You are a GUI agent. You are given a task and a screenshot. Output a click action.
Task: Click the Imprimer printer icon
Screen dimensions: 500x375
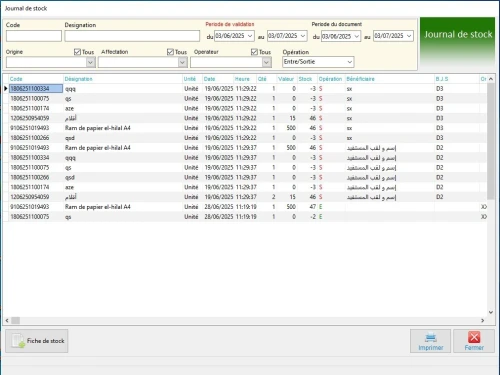click(x=431, y=338)
